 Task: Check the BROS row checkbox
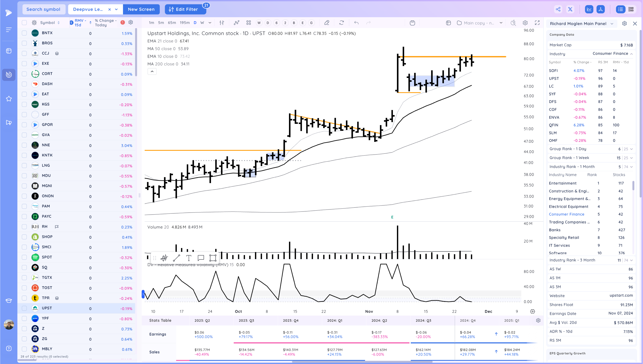(x=24, y=43)
